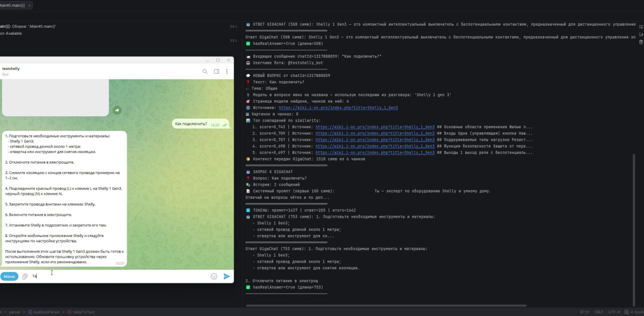This screenshot has width=644, height=316.
Task: Open the link in the score=0,697 row
Action: coord(375,152)
